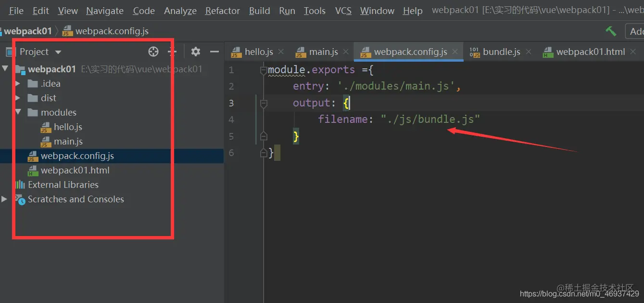This screenshot has height=303, width=644.
Task: Click the filename string "./js/bundle.js"
Action: point(430,119)
